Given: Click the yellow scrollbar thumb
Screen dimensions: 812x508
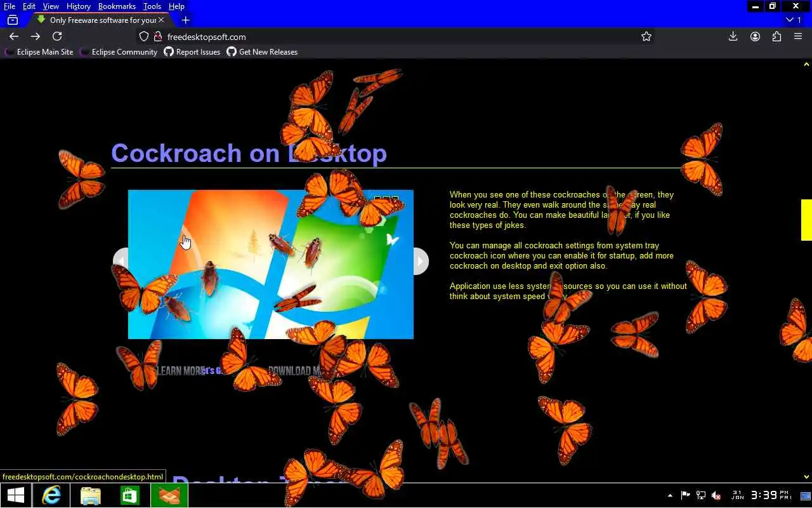Looking at the screenshot, I should tap(806, 220).
